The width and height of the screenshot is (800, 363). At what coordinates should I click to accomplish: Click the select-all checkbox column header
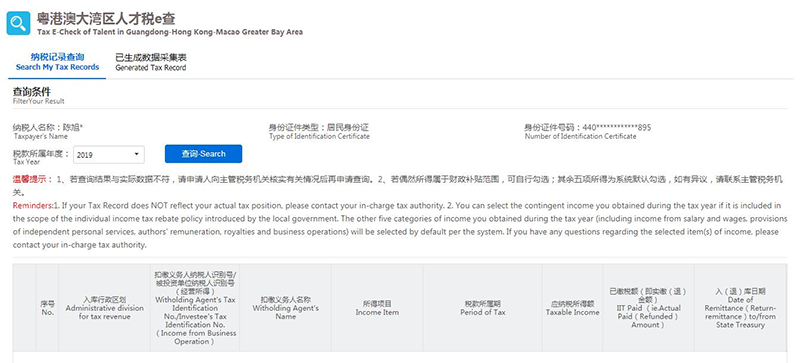24,308
